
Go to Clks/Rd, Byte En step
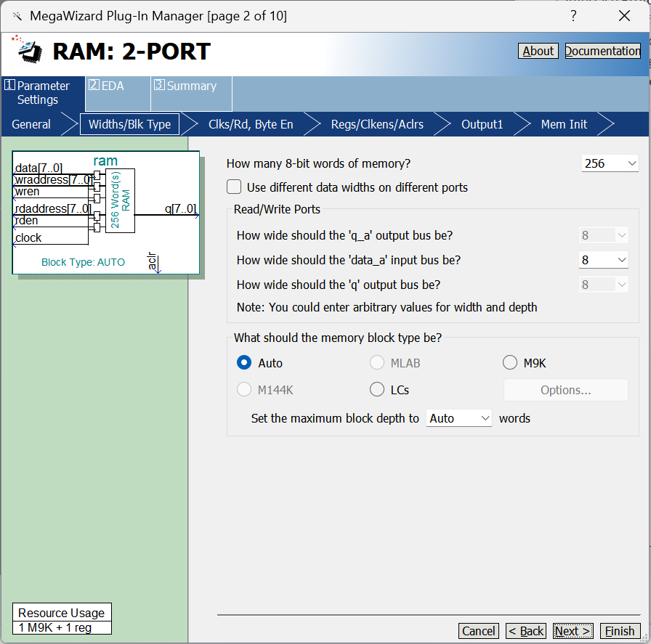click(x=251, y=124)
